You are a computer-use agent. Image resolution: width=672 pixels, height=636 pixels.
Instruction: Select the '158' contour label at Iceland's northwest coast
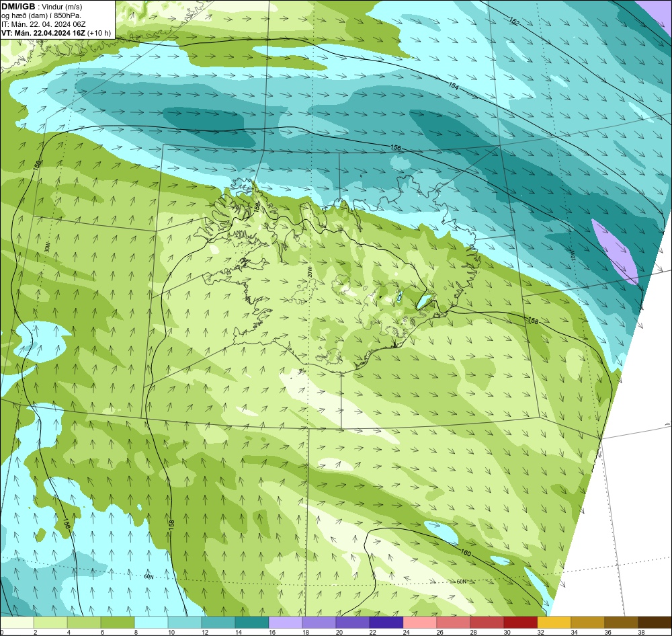pyautogui.click(x=257, y=206)
